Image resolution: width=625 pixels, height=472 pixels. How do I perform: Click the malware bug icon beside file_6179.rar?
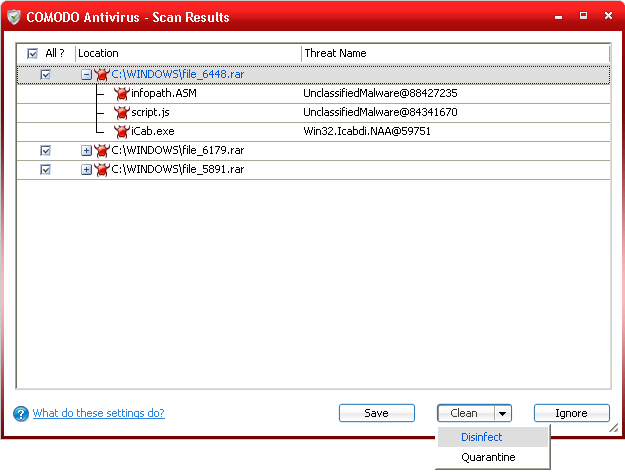point(102,151)
